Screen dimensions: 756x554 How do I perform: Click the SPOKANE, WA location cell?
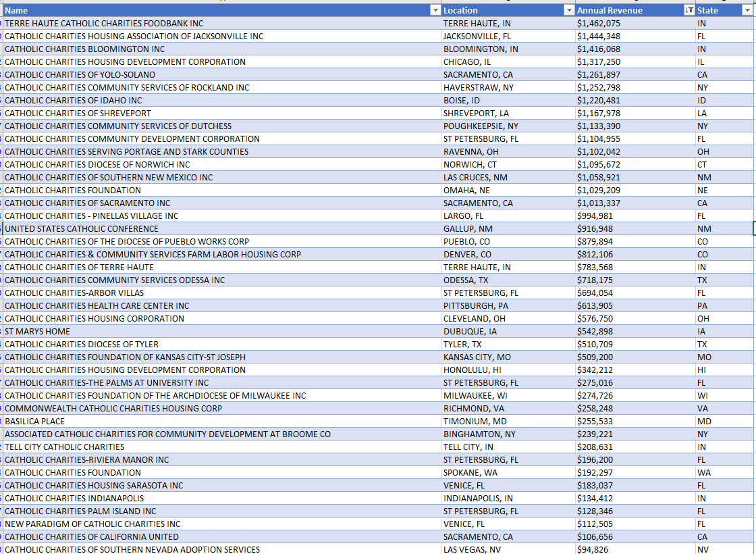[508, 472]
